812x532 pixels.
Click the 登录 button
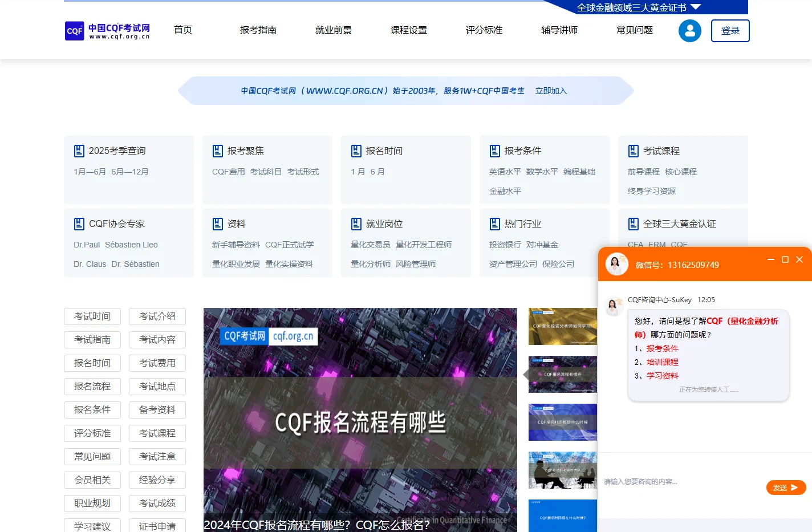[x=730, y=31]
